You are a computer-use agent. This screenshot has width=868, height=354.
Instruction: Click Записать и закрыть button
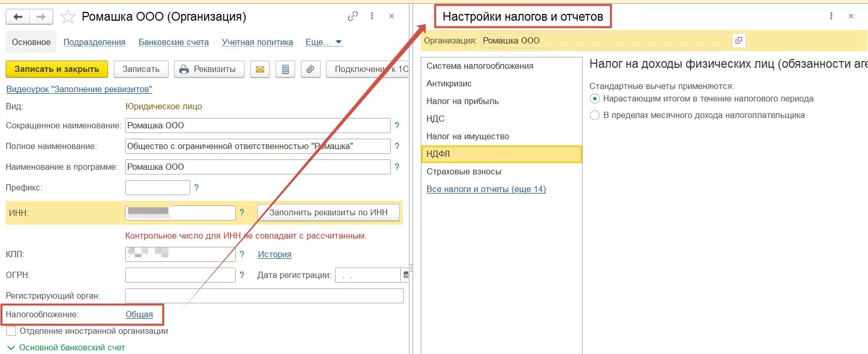tap(57, 69)
